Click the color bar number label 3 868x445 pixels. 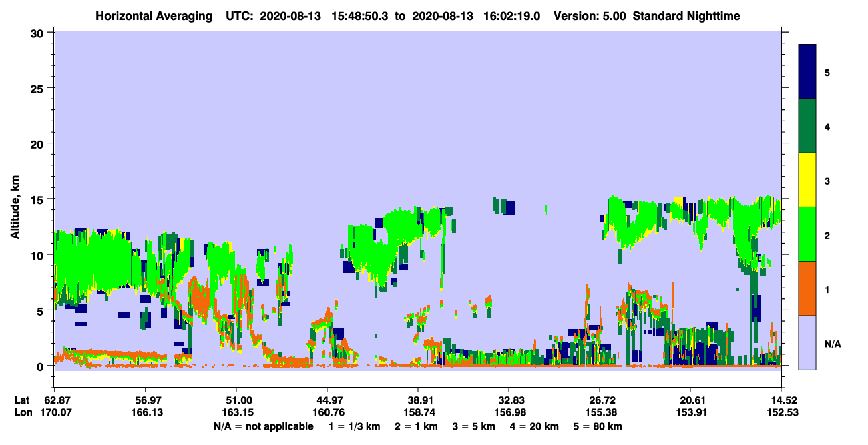pyautogui.click(x=827, y=181)
